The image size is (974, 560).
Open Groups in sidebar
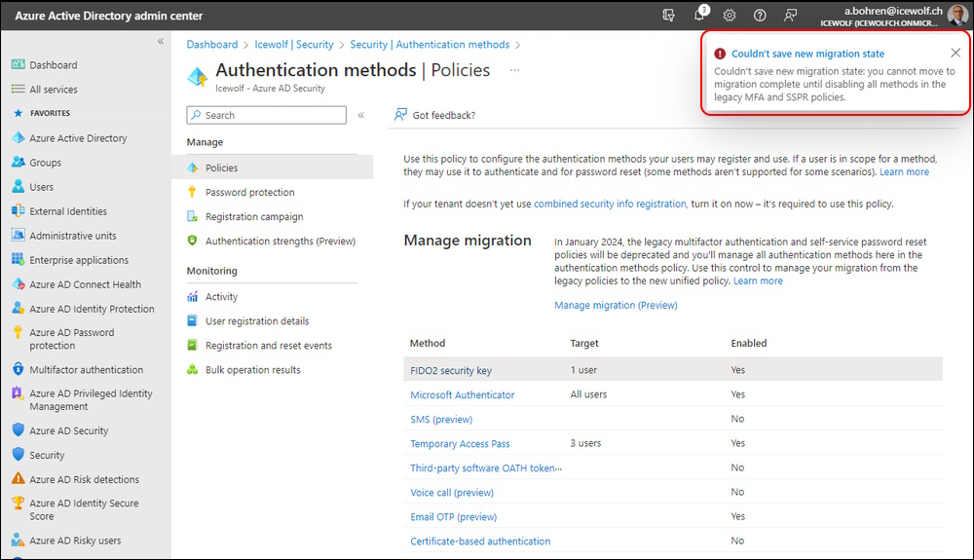click(x=46, y=163)
